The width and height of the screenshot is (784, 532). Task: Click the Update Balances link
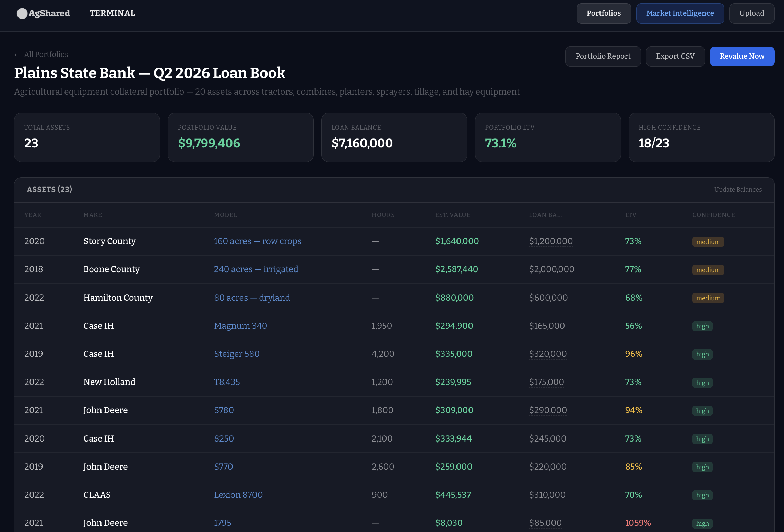coord(738,189)
